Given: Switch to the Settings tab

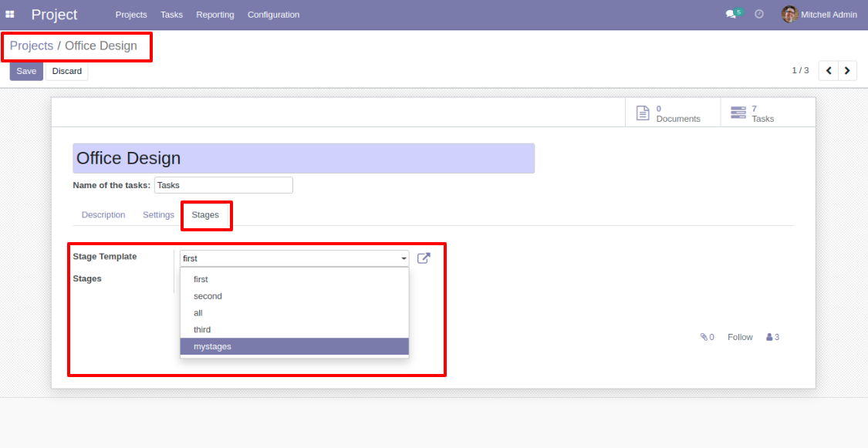Looking at the screenshot, I should (158, 214).
